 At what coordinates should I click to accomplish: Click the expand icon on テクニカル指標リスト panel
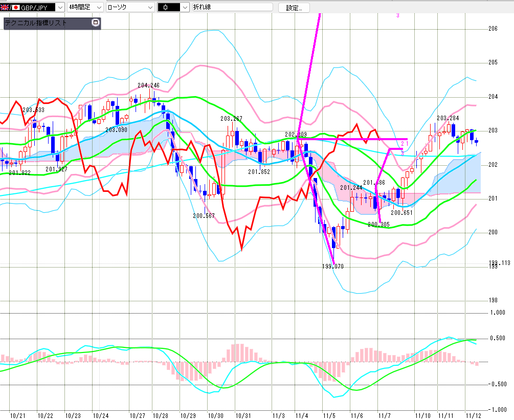point(95,23)
